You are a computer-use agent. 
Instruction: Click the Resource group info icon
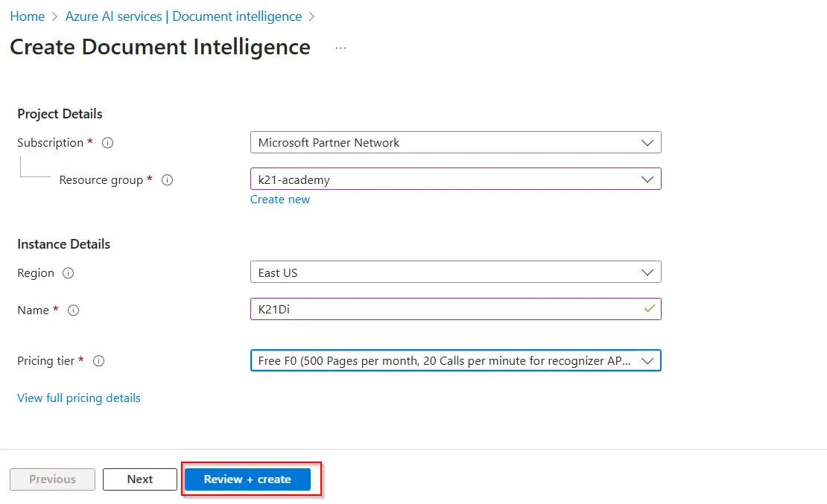167,180
